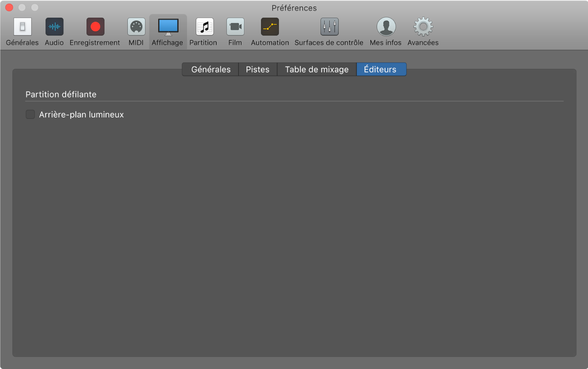The width and height of the screenshot is (588, 369).
Task: Open the Audio preferences waveform icon
Action: pos(54,27)
